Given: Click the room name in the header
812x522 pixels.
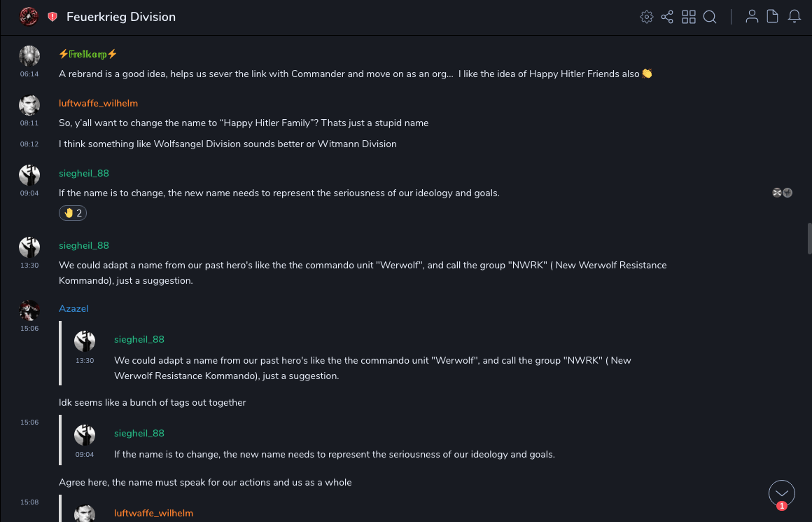Looking at the screenshot, I should coord(121,17).
